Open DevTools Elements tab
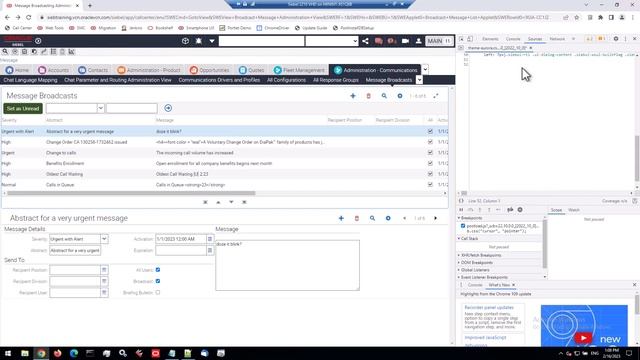The width and height of the screenshot is (640, 360). pos(490,39)
